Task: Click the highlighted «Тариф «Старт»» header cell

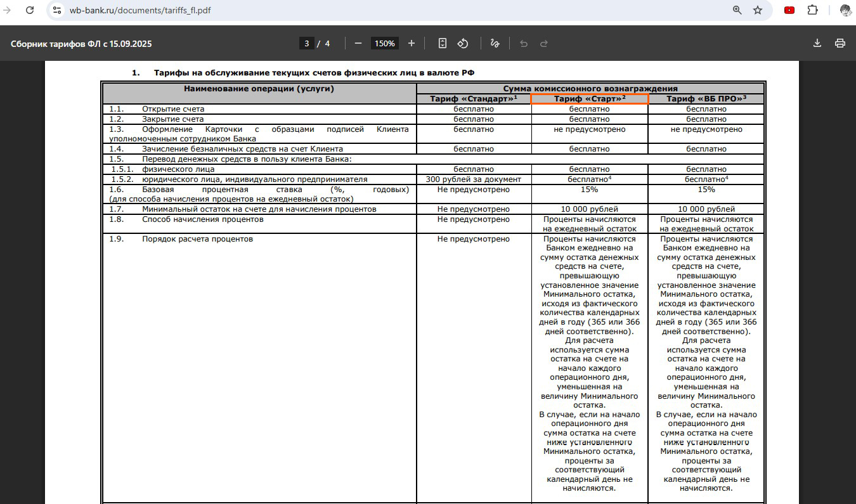Action: tap(589, 98)
